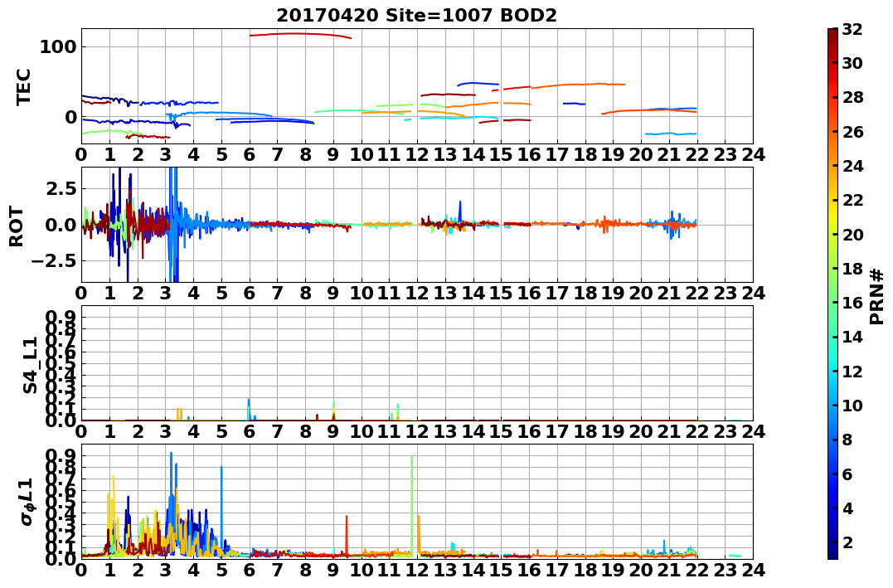Click the '−2.5' tick on the ROT axis
893x588 pixels.
(54, 261)
